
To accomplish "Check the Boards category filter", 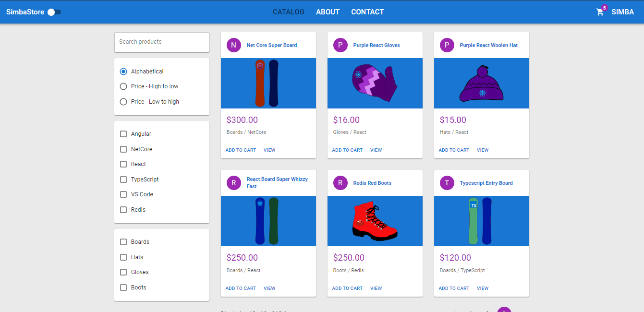I will tap(123, 242).
